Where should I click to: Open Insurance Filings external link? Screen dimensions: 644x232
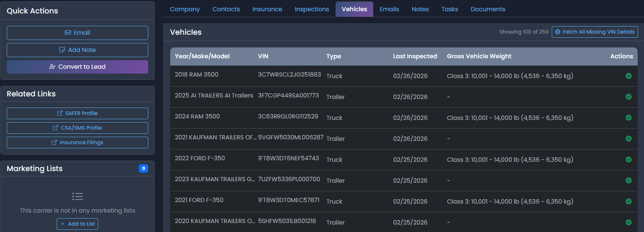pos(77,142)
